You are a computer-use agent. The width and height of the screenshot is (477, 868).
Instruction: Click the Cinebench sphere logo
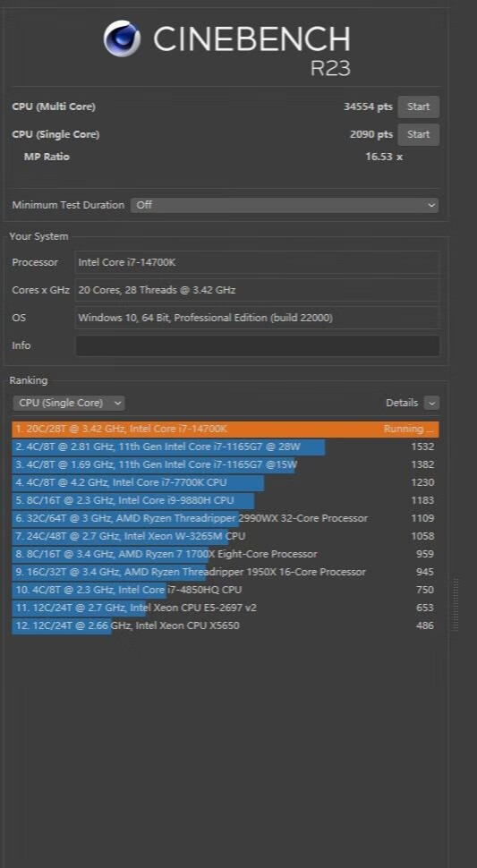[x=122, y=38]
